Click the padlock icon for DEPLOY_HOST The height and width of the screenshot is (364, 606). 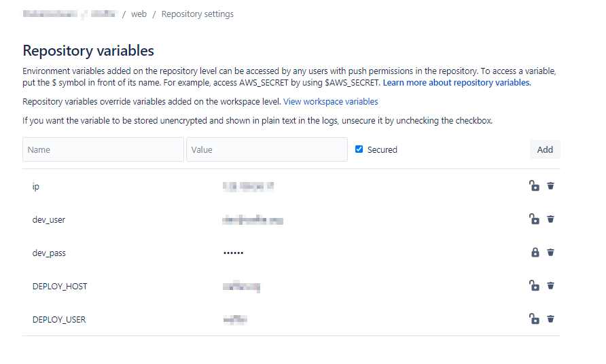pos(535,286)
